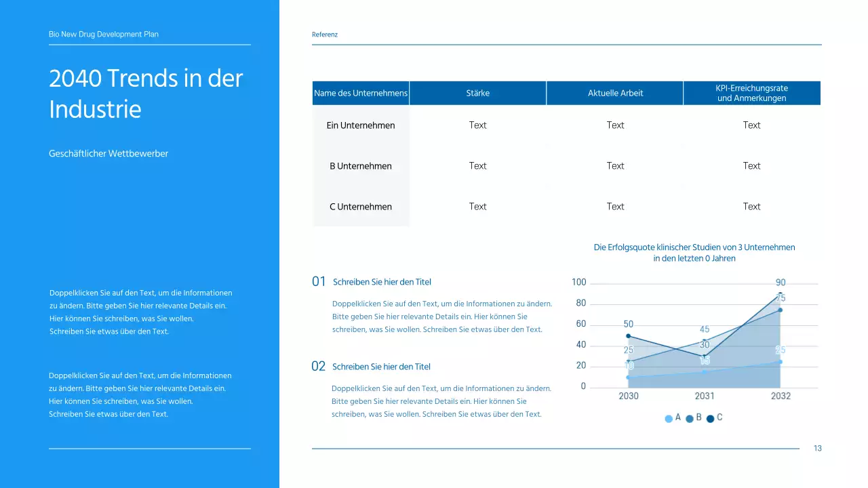
Task: Select the 'B Unternehmen' table row label
Action: (x=361, y=165)
